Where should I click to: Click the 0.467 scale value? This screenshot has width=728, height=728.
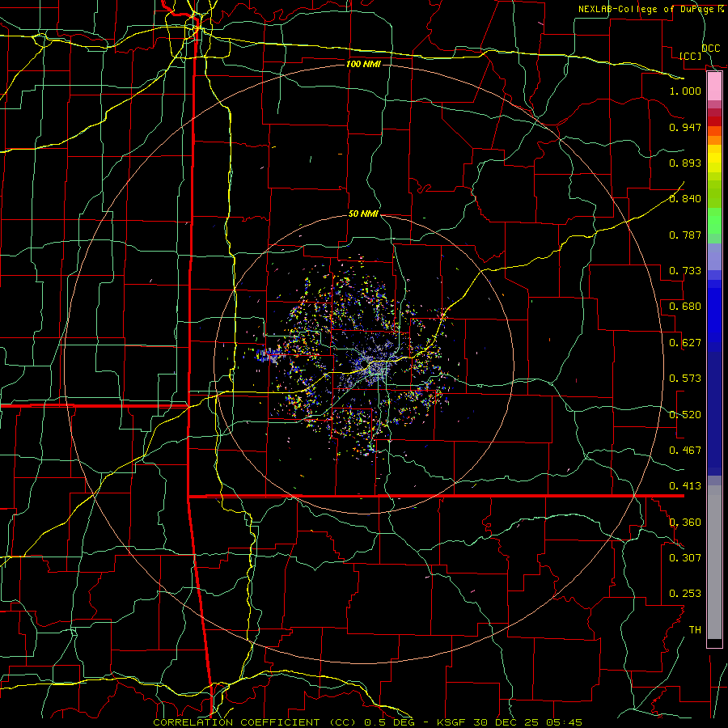[685, 451]
